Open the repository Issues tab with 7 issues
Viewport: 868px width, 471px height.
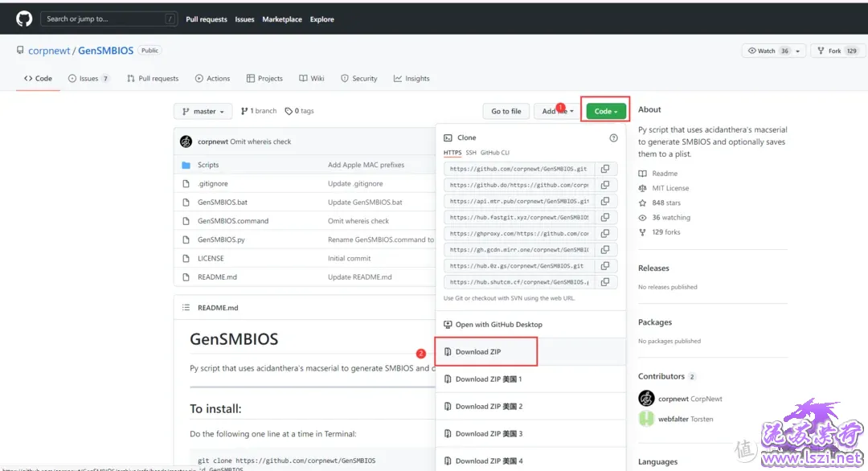pos(88,79)
